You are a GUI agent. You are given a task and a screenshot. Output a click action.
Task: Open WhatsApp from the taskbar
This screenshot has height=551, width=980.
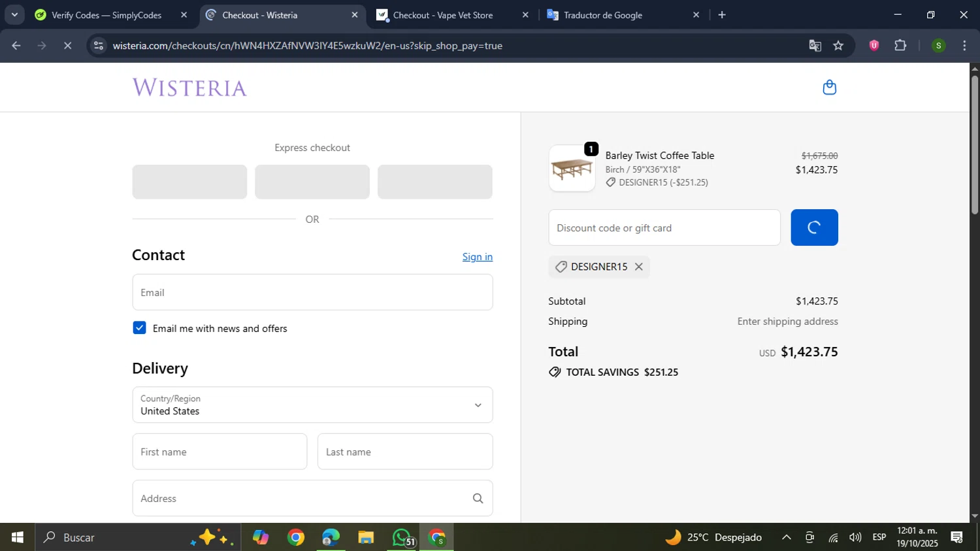(402, 537)
